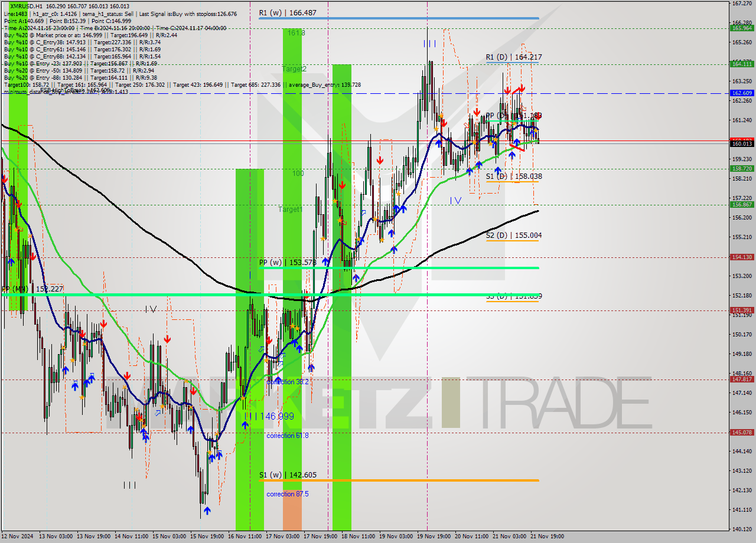Click the '17 Nov 19:00' time label

[320, 537]
